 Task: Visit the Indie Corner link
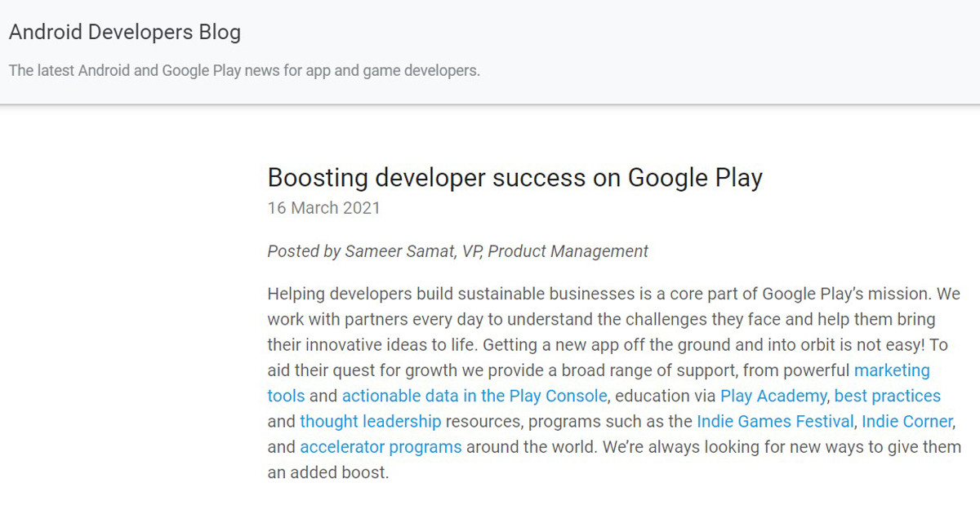coord(907,422)
